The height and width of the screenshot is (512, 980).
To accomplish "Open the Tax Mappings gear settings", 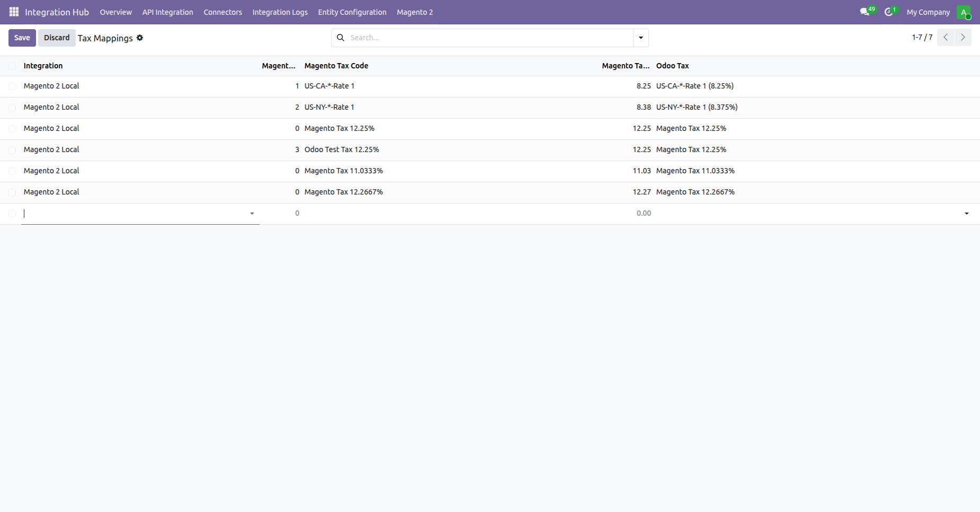I will 140,38.
